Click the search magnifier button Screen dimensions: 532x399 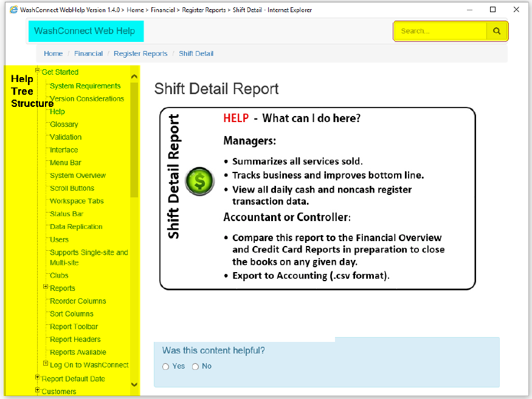[497, 31]
